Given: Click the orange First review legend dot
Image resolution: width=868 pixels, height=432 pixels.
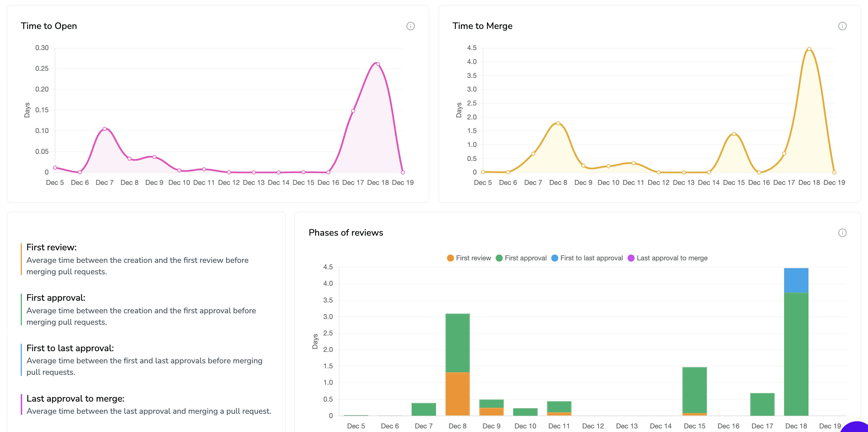Looking at the screenshot, I should [450, 257].
